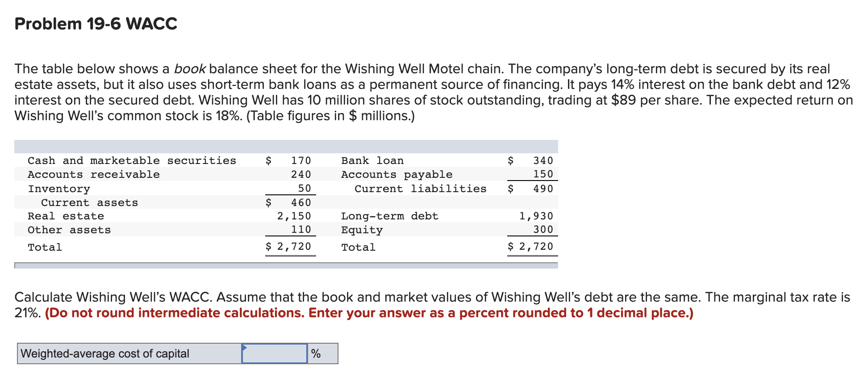Select the Other assets amount 110
Viewport: 868px width, 387px height.
(302, 230)
